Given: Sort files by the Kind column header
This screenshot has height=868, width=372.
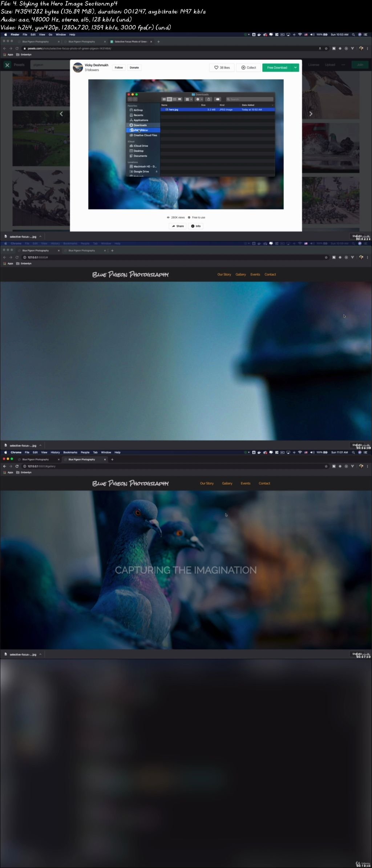Looking at the screenshot, I should click(222, 105).
